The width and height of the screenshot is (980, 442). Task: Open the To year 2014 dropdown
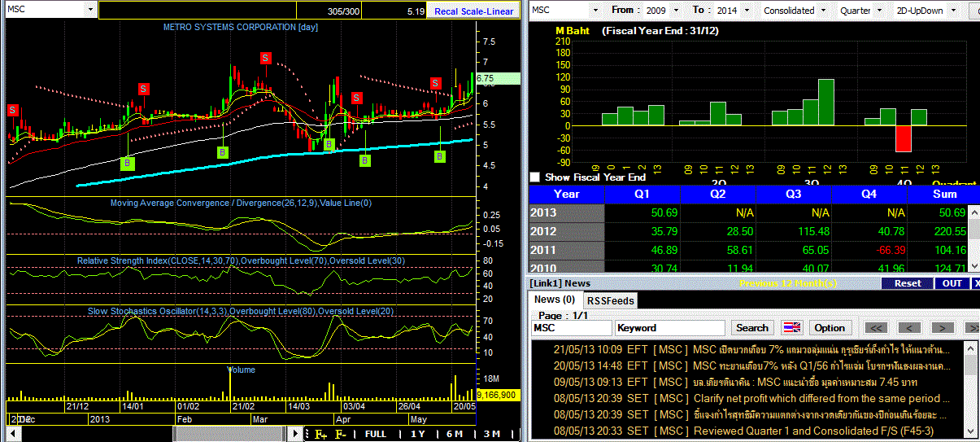click(x=746, y=11)
